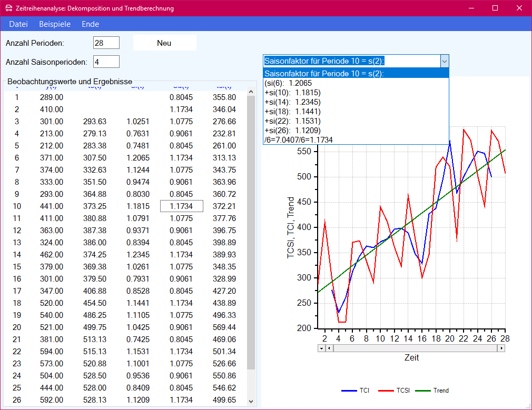Image resolution: width=532 pixels, height=410 pixels.
Task: Click the down-arrow button left of chart scrollbar
Action: click(321, 348)
